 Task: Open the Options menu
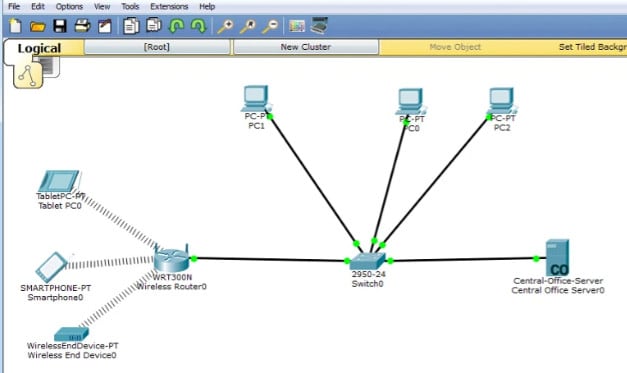69,6
